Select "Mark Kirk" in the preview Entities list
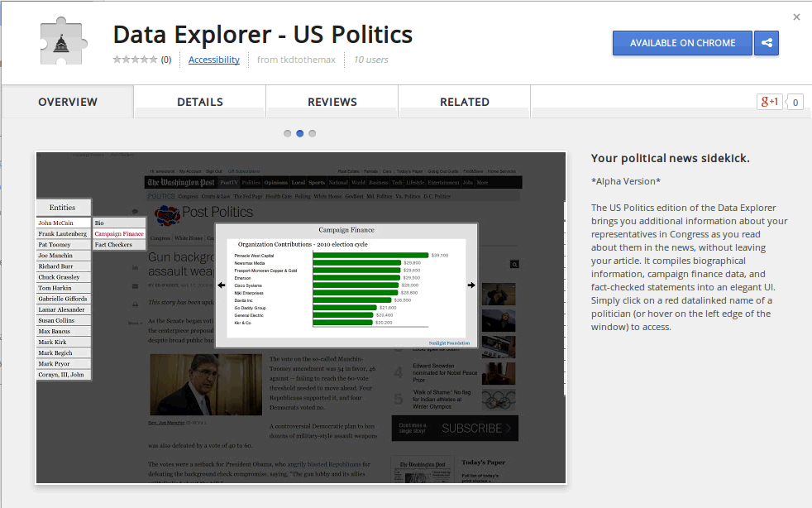Viewport: 812px width, 508px height. point(64,343)
